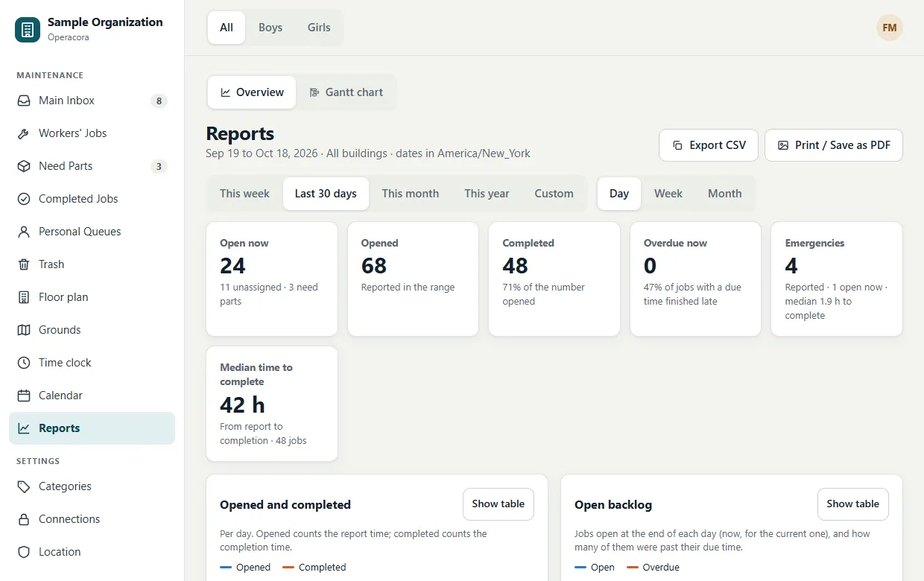Click the Floor plan building icon
This screenshot has width=924, height=581.
point(24,297)
